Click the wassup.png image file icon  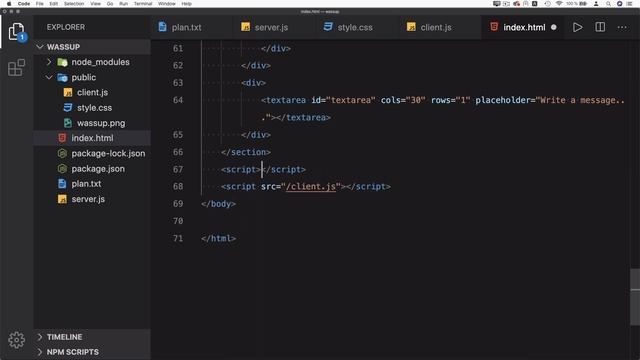click(68, 123)
